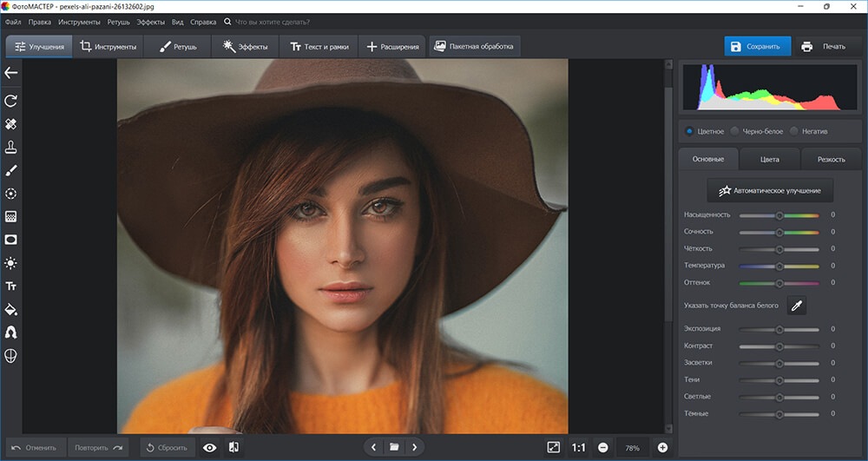868x461 pixels.
Task: Click the fit-to-screen icon in bottom bar
Action: (x=553, y=447)
